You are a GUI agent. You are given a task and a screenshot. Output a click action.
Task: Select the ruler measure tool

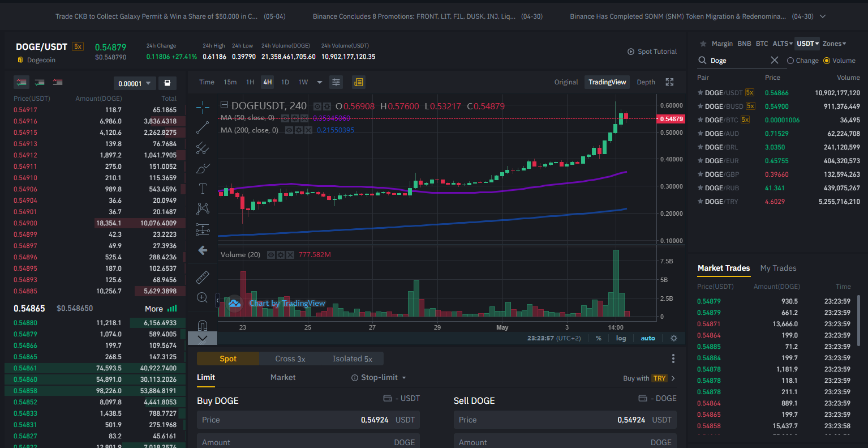[x=203, y=277]
